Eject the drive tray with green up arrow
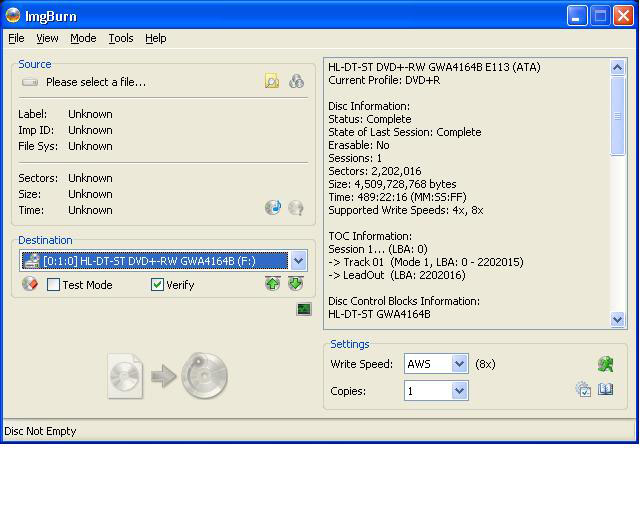Screen dimensions: 640x512 pos(273,283)
